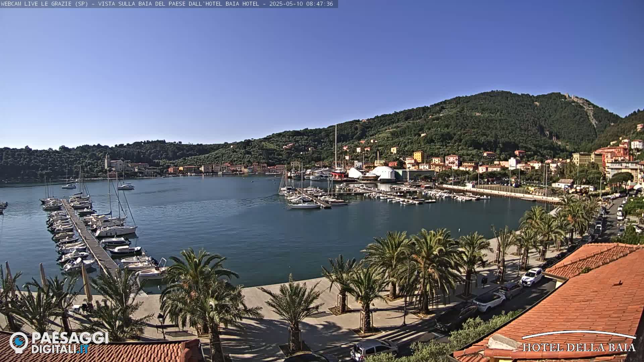The width and height of the screenshot is (644, 362).
Task: Click the webcam title caption WEBCAM LIVE LE GRAZIE
Action: [37, 4]
